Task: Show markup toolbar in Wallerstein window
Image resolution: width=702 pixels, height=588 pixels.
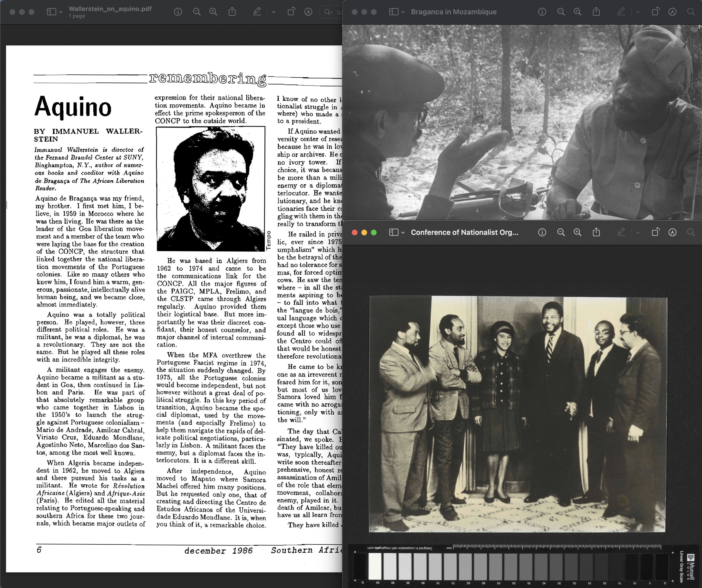Action: 308,12
